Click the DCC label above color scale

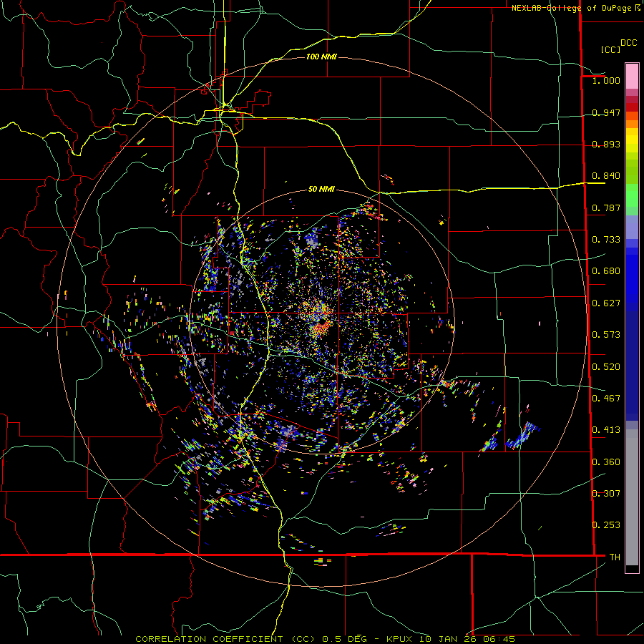tap(628, 43)
